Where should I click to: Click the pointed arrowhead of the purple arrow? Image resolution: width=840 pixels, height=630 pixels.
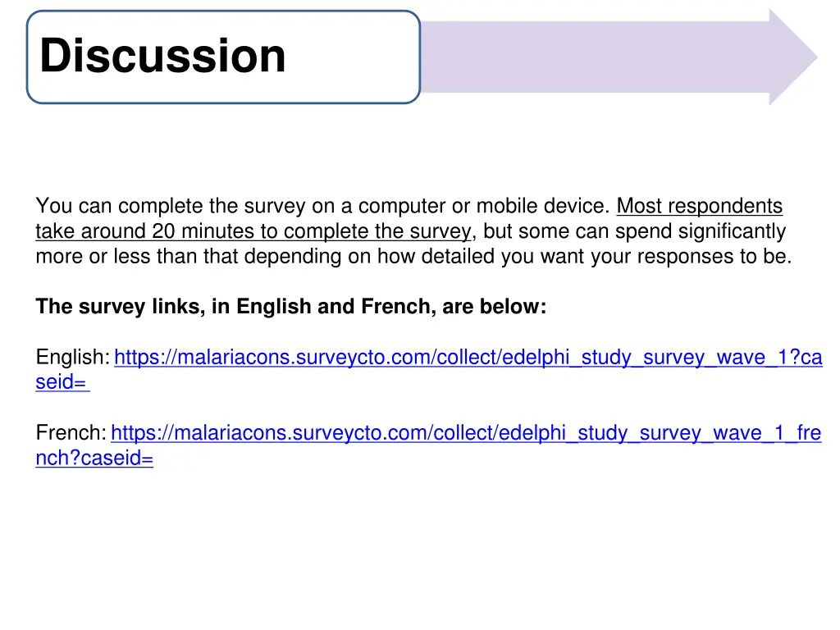(x=793, y=57)
